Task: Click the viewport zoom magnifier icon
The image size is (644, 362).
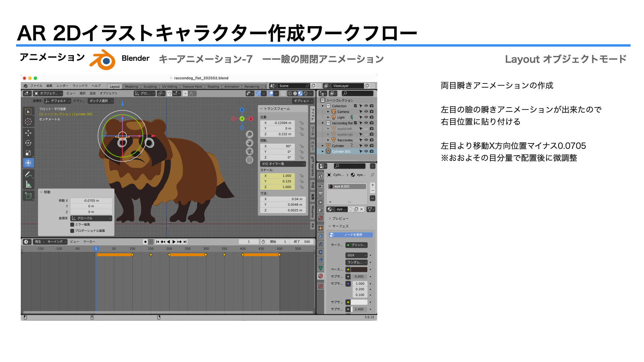Action: pos(250,134)
